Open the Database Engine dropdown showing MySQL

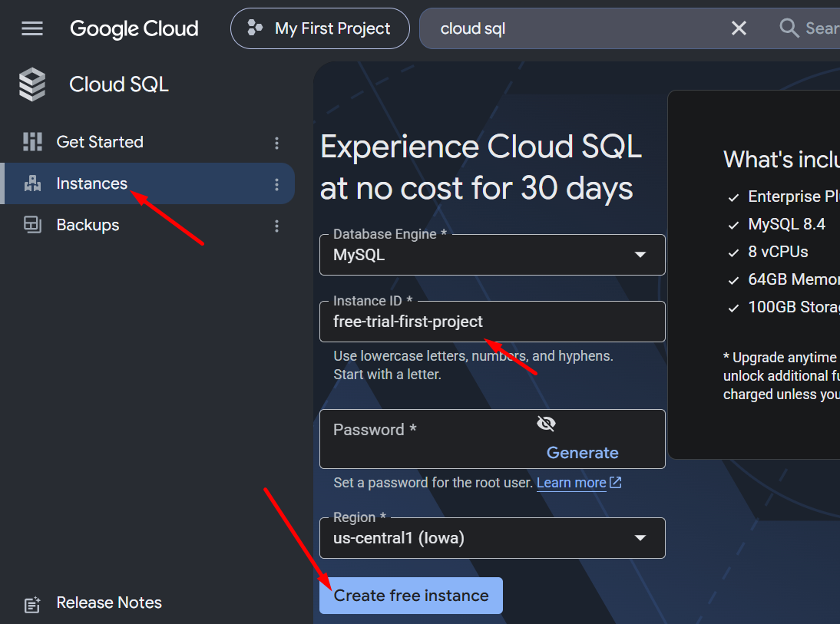[492, 255]
